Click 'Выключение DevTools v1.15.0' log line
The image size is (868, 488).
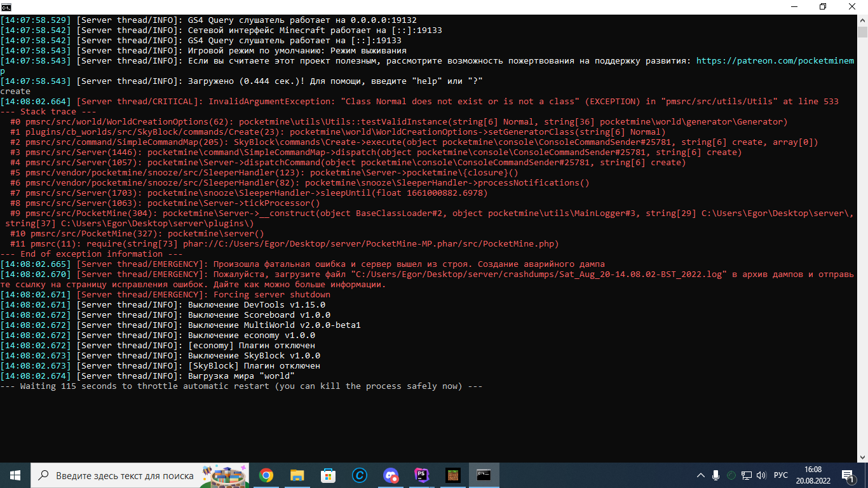[163, 305]
